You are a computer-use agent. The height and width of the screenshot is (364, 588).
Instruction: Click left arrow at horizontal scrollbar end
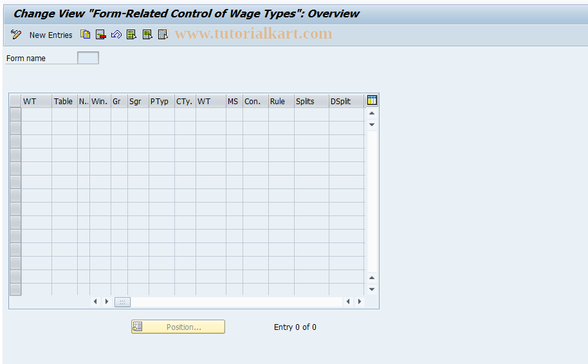(x=348, y=302)
